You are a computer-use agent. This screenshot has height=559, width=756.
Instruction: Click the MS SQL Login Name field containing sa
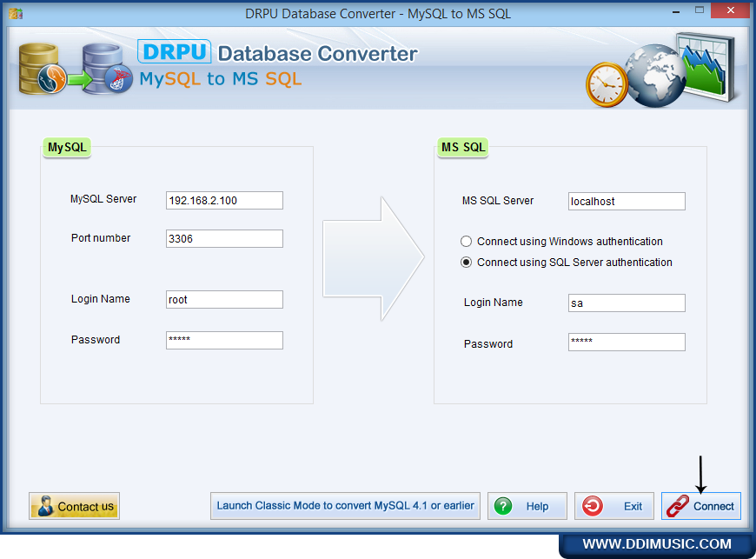click(x=627, y=303)
